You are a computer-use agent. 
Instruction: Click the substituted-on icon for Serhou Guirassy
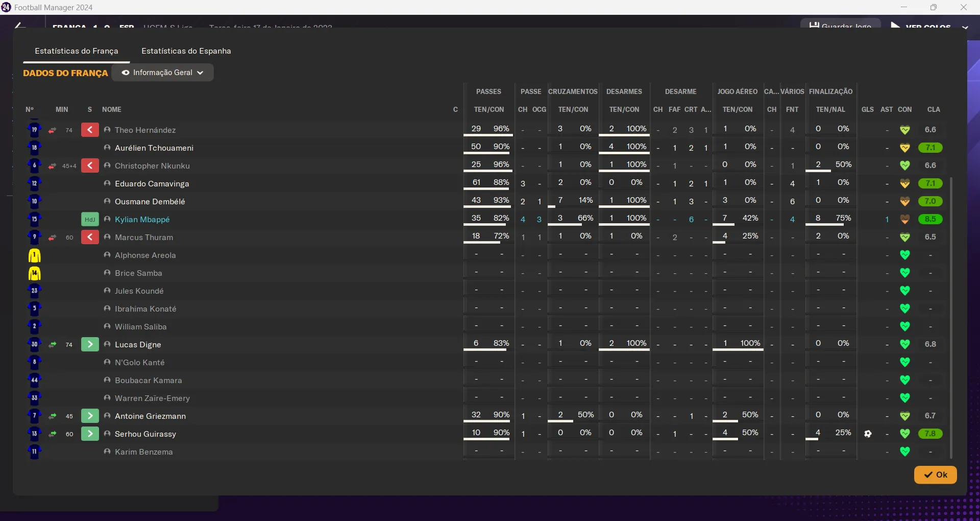pyautogui.click(x=90, y=434)
